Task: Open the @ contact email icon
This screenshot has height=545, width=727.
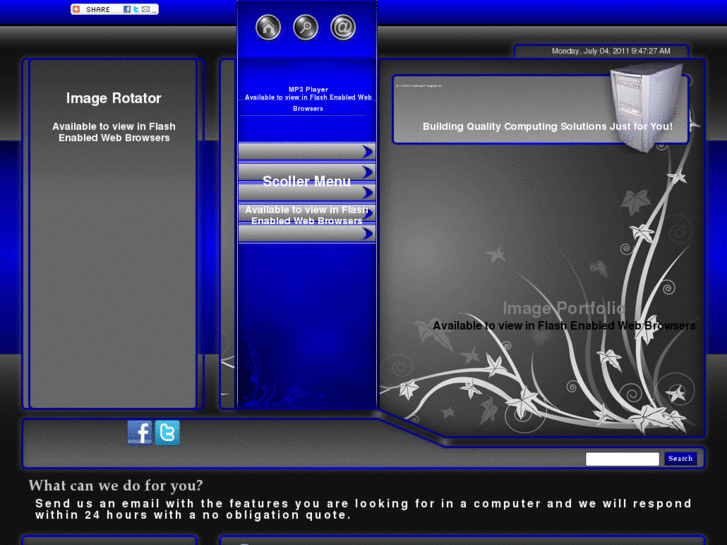Action: [343, 27]
